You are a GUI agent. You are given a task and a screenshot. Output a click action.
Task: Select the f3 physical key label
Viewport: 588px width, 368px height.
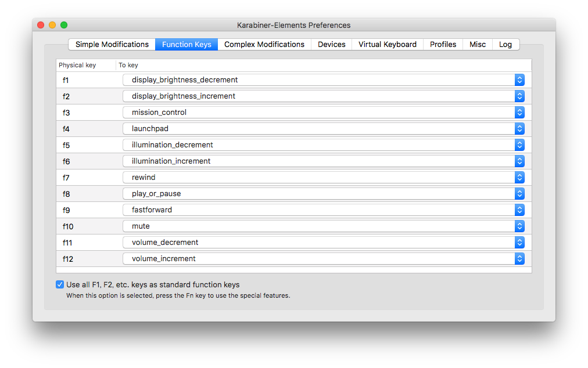(x=66, y=113)
